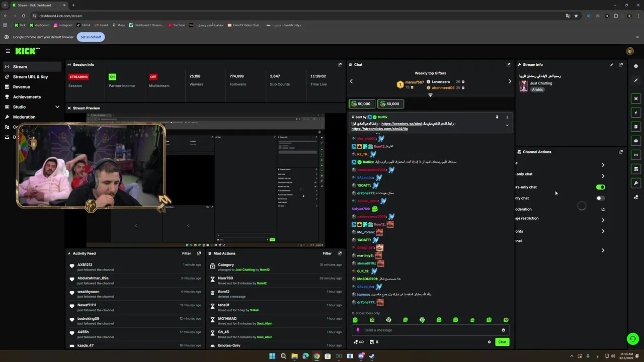Click the pencil icon in the right toolbar

(x=636, y=80)
